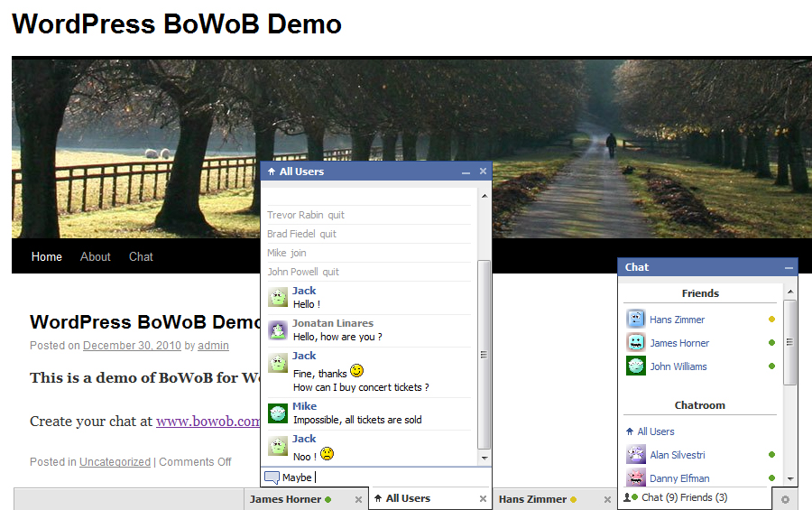The image size is (812, 510).
Task: Toggle the Chat (9) Friends (3) bar
Action: click(x=695, y=498)
